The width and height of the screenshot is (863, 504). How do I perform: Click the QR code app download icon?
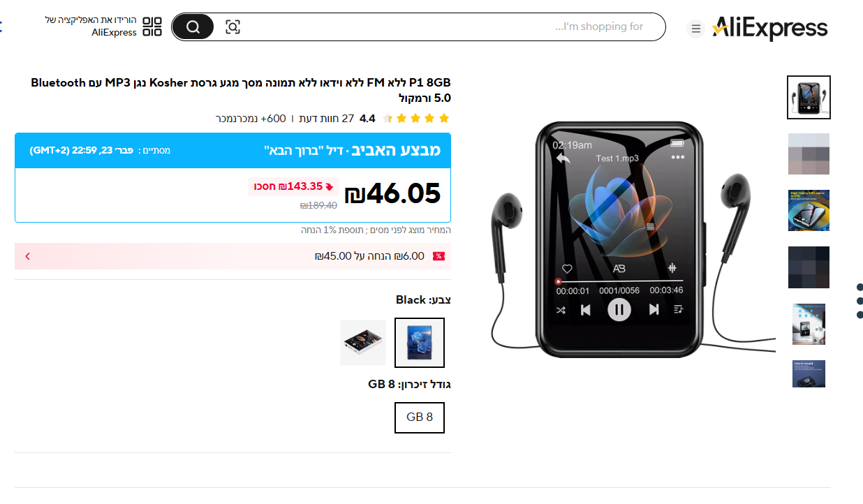point(152,27)
